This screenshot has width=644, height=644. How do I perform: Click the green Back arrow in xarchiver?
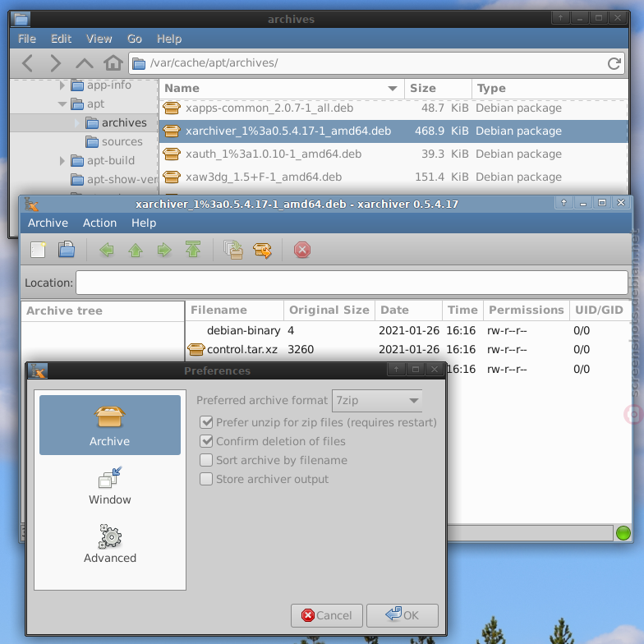107,250
